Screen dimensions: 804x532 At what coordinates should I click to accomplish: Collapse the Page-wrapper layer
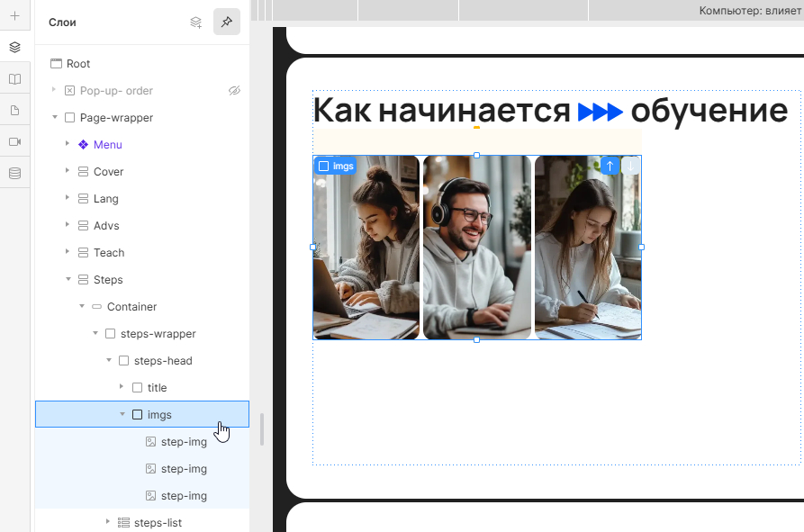click(54, 118)
